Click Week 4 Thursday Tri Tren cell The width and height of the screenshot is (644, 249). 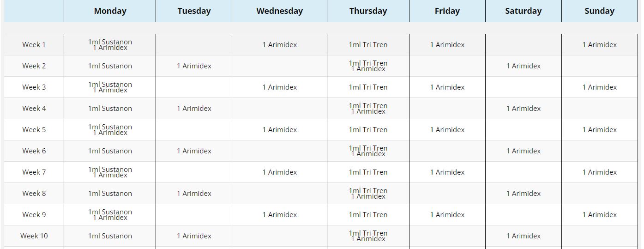tap(368, 109)
